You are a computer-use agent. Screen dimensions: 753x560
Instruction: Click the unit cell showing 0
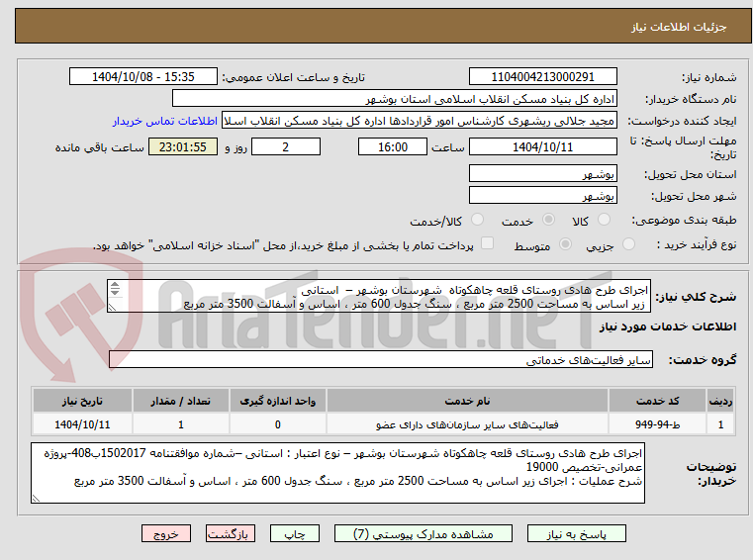click(x=278, y=424)
